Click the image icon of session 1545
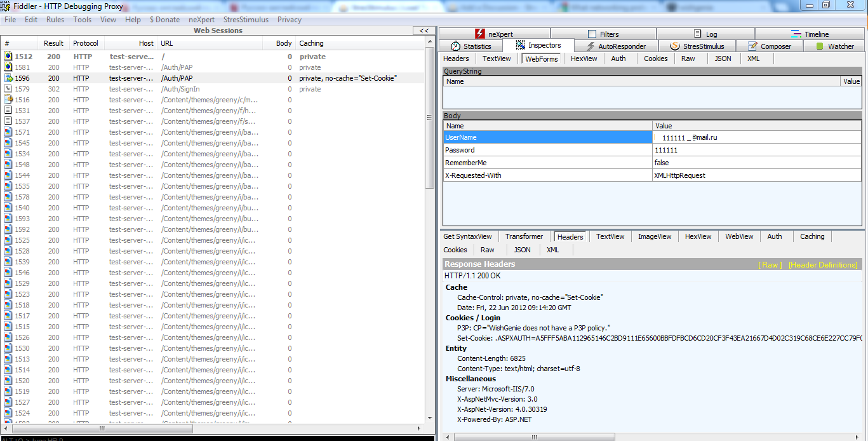This screenshot has width=868, height=441. tap(8, 143)
